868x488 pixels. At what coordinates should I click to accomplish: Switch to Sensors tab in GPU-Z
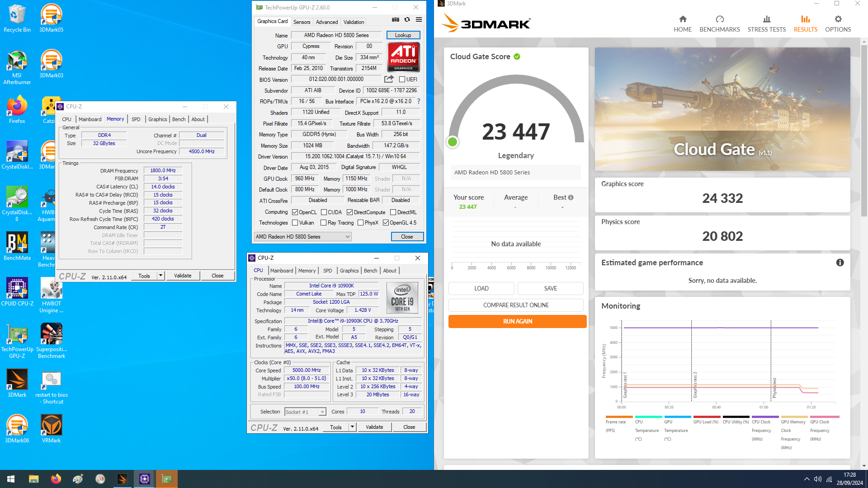point(302,22)
